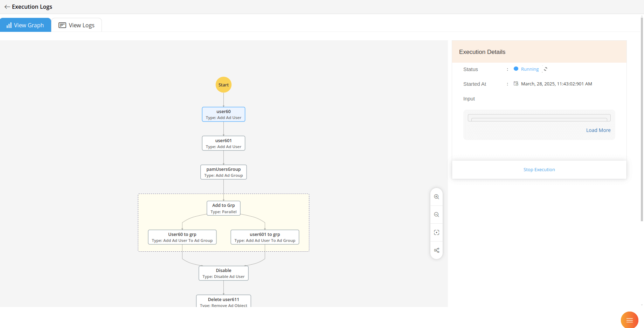Expand the Add to Grp parallel block
Viewport: 644px width, 328px height.
pyautogui.click(x=223, y=208)
